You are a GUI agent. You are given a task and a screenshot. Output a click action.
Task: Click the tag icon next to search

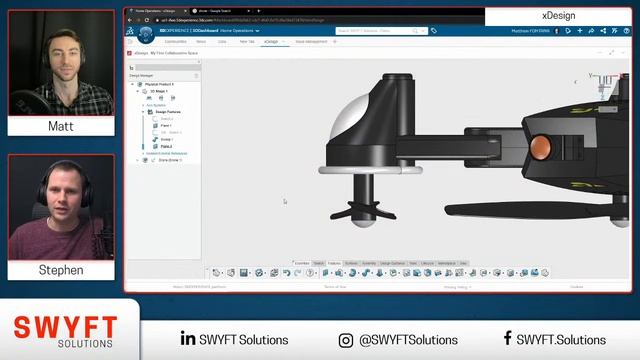pos(434,31)
